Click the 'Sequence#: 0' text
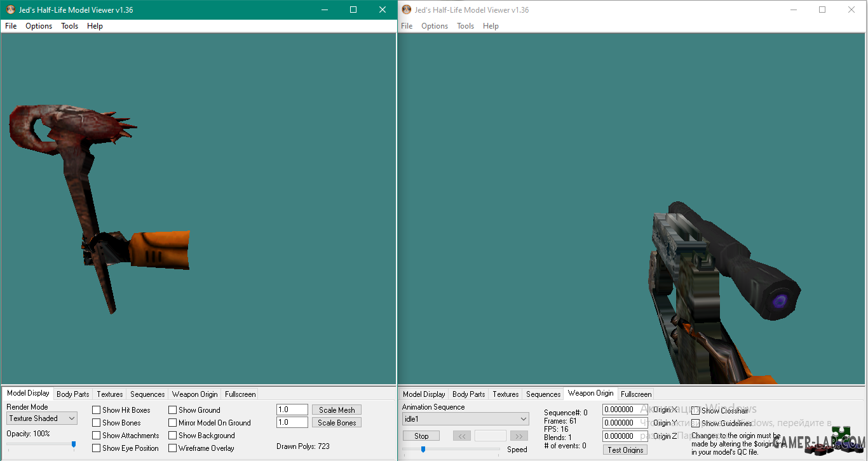868x461 pixels. point(566,413)
